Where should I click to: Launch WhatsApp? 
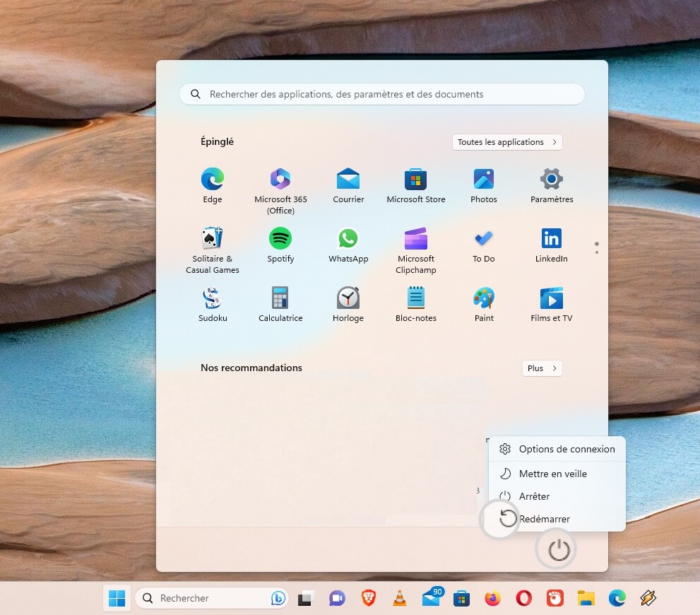coord(348,245)
